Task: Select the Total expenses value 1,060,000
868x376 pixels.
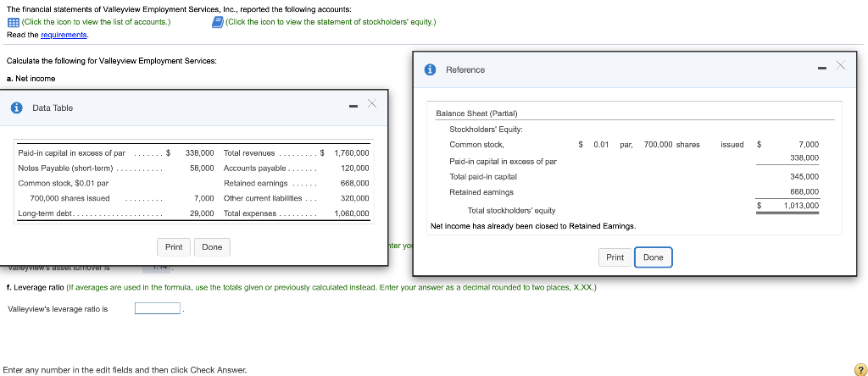Action: click(x=352, y=213)
